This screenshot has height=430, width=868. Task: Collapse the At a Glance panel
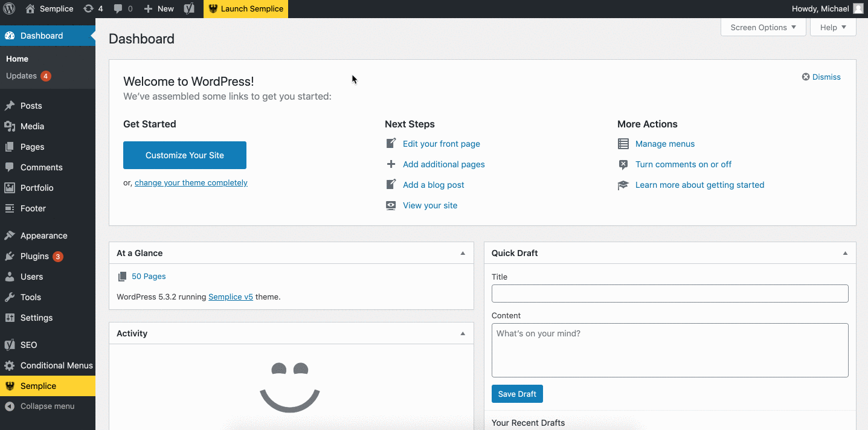click(x=463, y=252)
